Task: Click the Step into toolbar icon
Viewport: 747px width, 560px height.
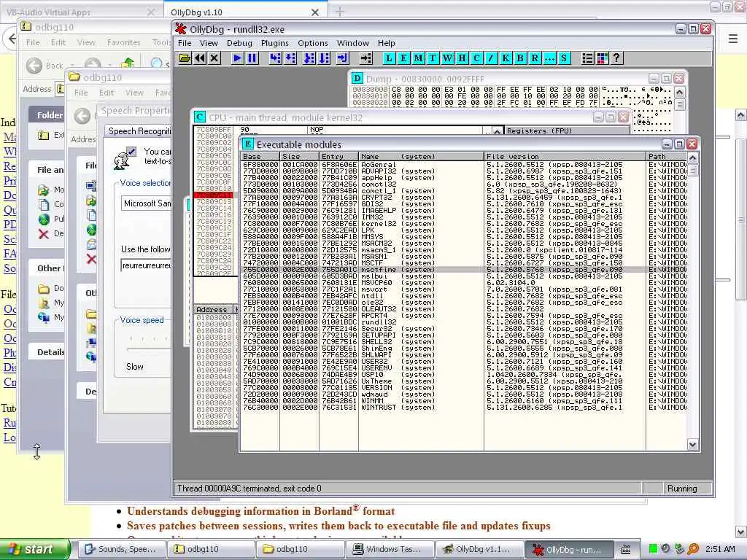Action: (x=275, y=58)
